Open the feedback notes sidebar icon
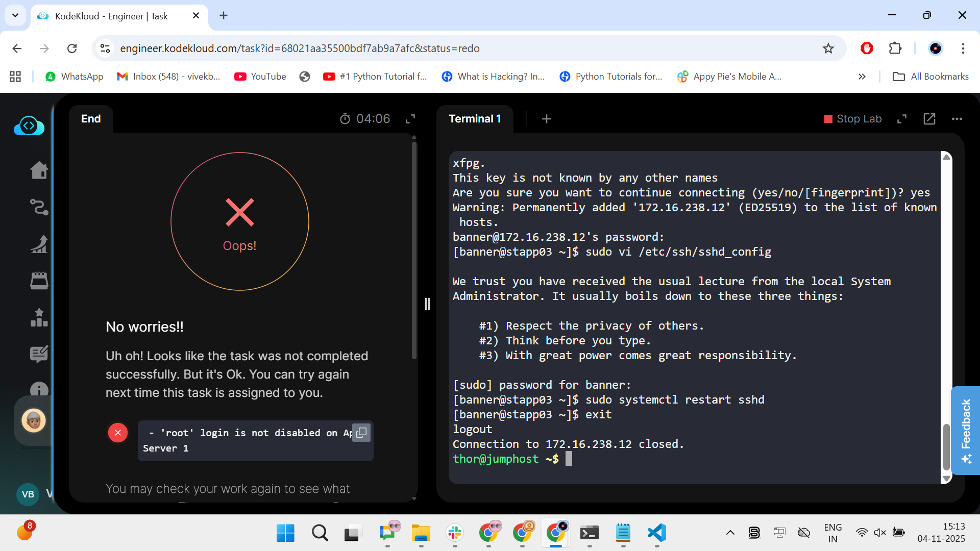The width and height of the screenshot is (980, 551). tap(39, 354)
